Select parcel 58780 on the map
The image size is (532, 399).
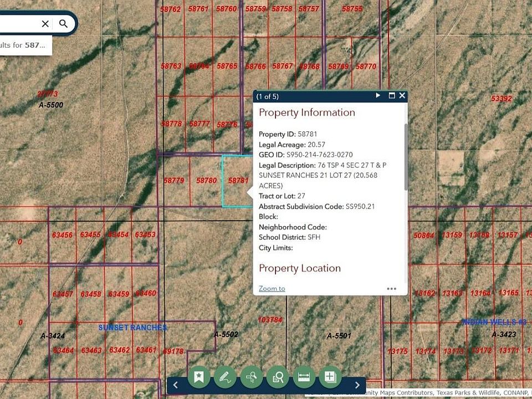(206, 181)
